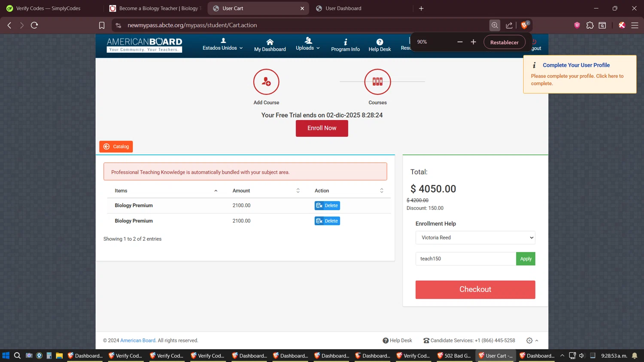Open the browser hamburger menu
This screenshot has height=362, width=644.
point(635,25)
